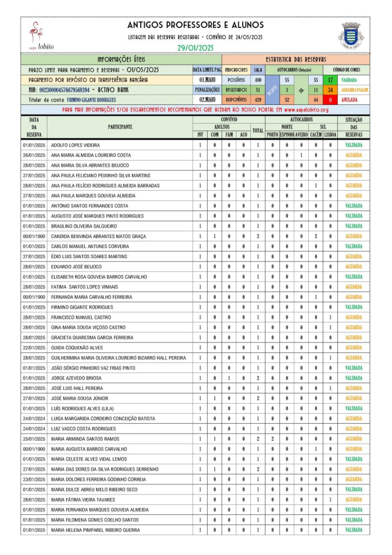This screenshot has height=555, width=392.
Task: Click the available seats value 429
Action: point(258,100)
